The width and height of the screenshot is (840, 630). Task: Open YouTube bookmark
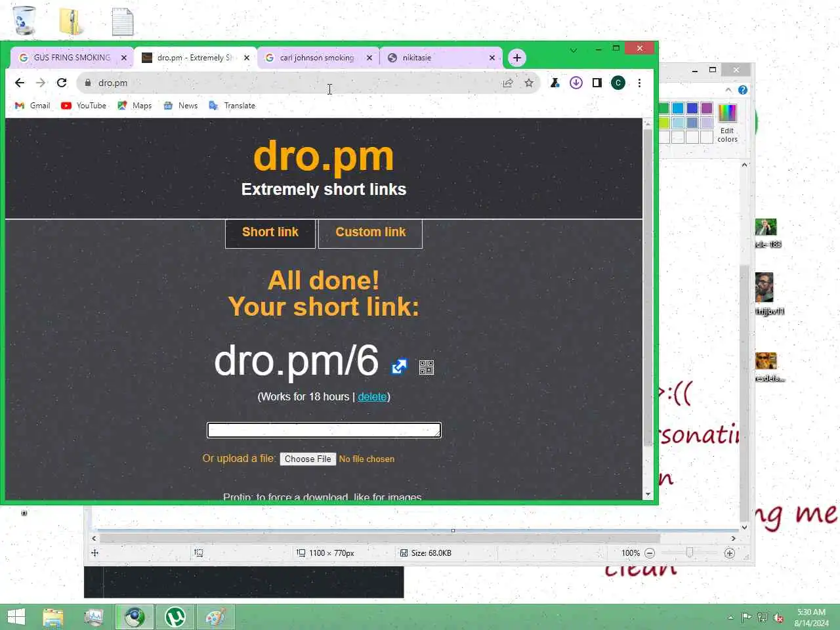pyautogui.click(x=83, y=106)
